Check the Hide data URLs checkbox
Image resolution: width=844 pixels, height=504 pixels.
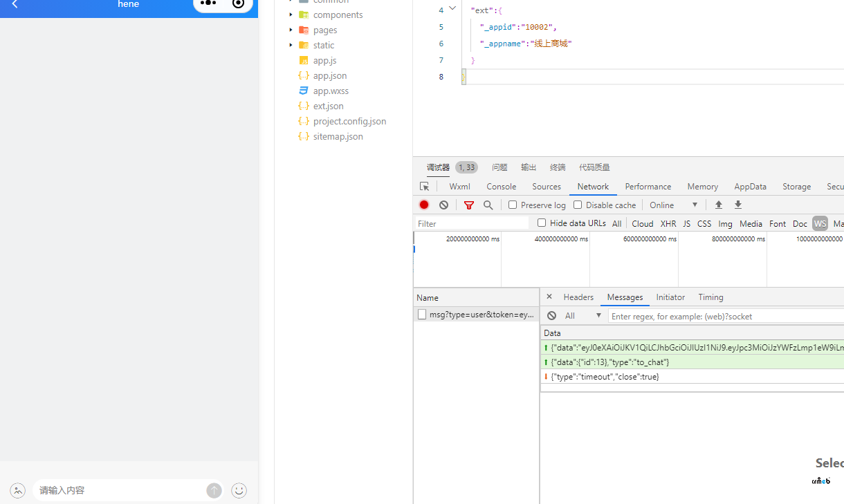[x=542, y=223]
